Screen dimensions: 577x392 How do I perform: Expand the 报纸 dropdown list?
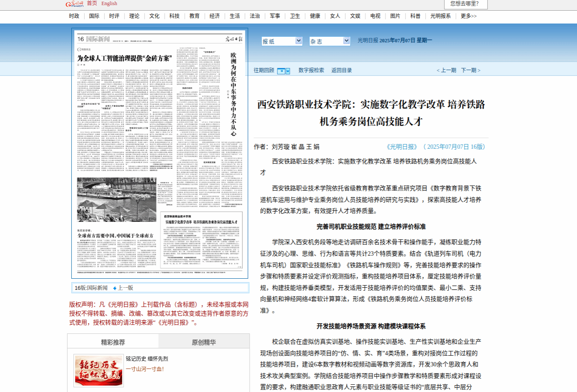pos(298,41)
